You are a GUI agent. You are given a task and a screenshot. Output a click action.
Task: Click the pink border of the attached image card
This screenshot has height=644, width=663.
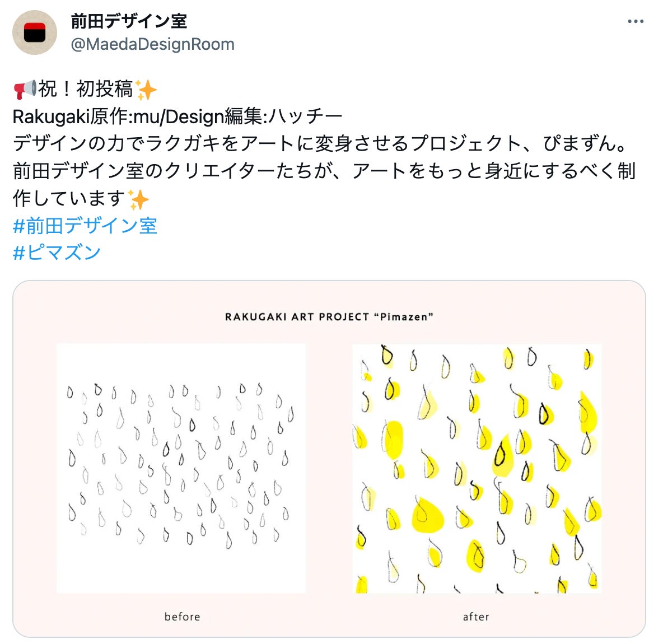(x=34, y=465)
